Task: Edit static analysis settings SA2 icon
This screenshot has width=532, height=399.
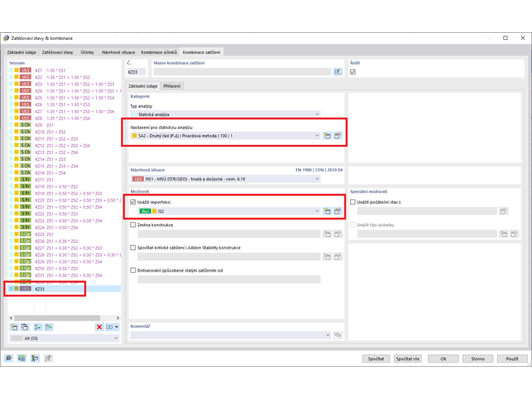Action: pyautogui.click(x=337, y=136)
